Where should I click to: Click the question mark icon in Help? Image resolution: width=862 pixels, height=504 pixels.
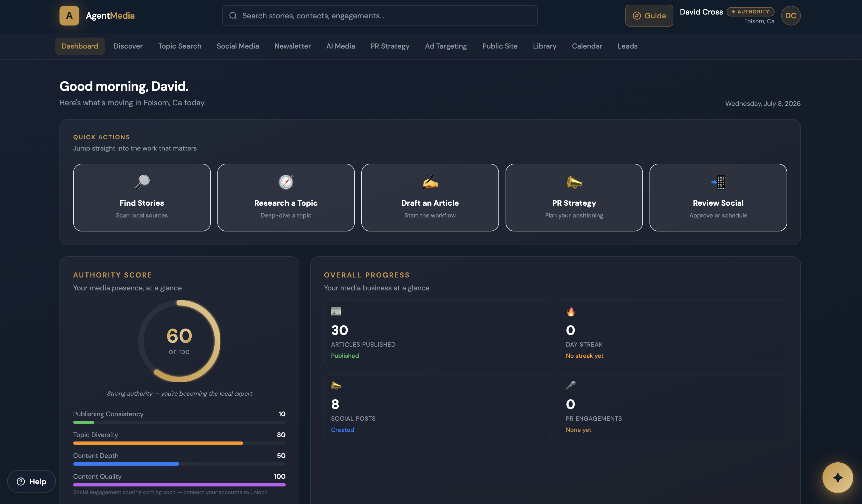tap(21, 482)
